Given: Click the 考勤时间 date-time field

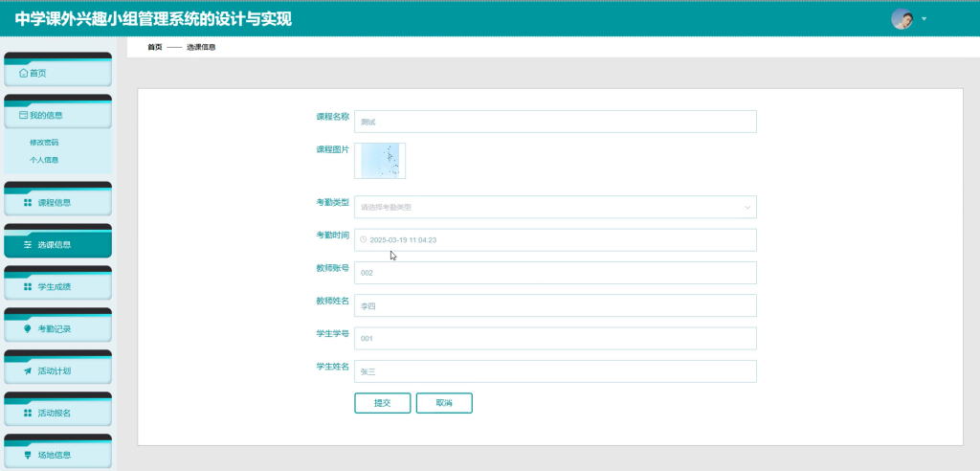Looking at the screenshot, I should [556, 240].
